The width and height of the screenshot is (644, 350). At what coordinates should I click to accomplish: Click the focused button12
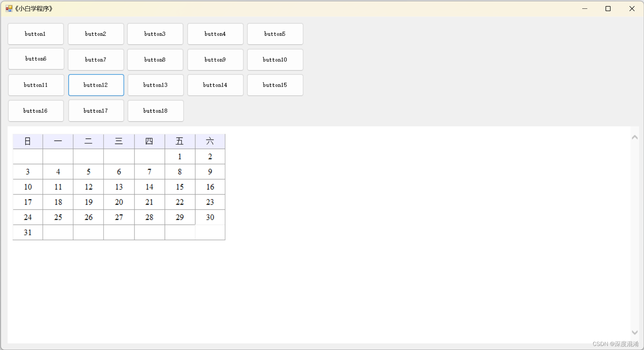[x=96, y=85]
